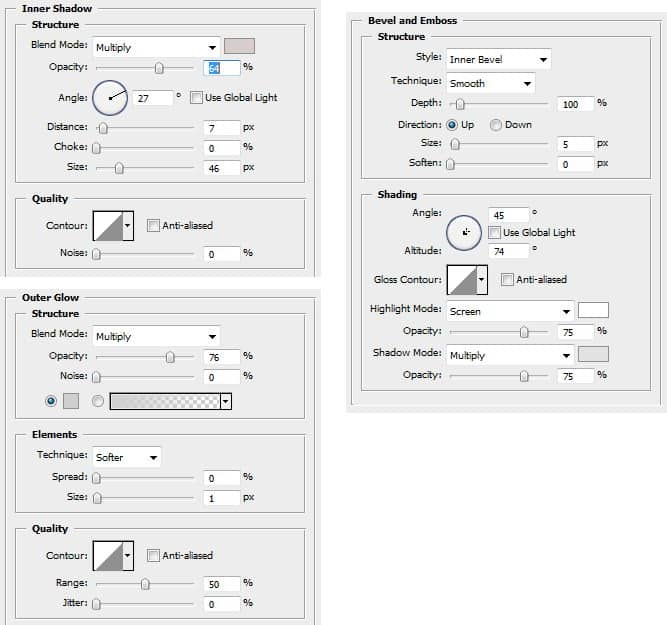667x625 pixels.
Task: Enable Anti-aliased for Outer Glow contour
Action: click(153, 555)
